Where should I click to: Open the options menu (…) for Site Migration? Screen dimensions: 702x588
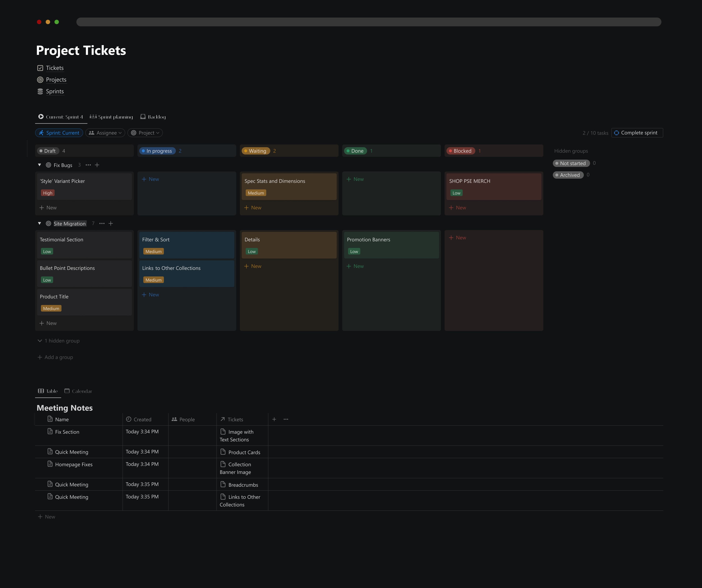(102, 223)
